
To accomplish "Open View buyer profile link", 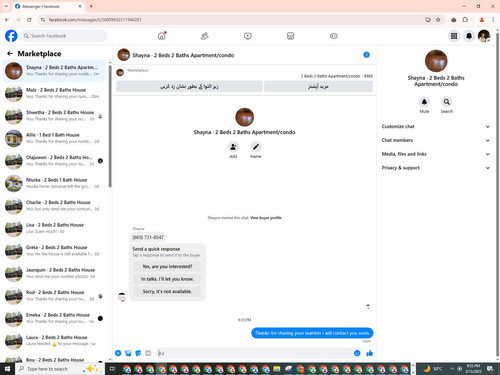I will point(266,218).
